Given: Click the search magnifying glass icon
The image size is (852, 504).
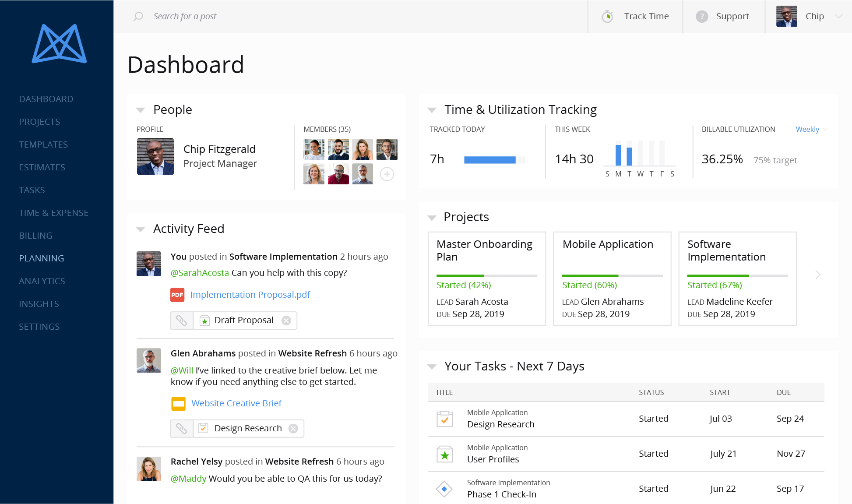Looking at the screenshot, I should (x=137, y=16).
